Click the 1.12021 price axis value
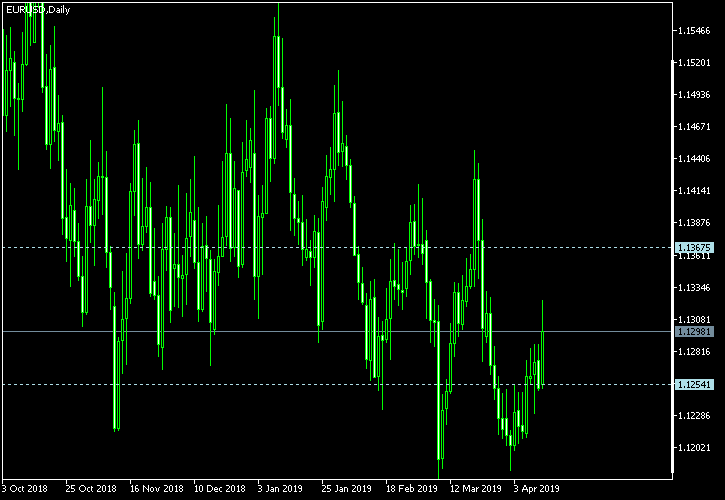The height and width of the screenshot is (500, 725). click(x=694, y=447)
